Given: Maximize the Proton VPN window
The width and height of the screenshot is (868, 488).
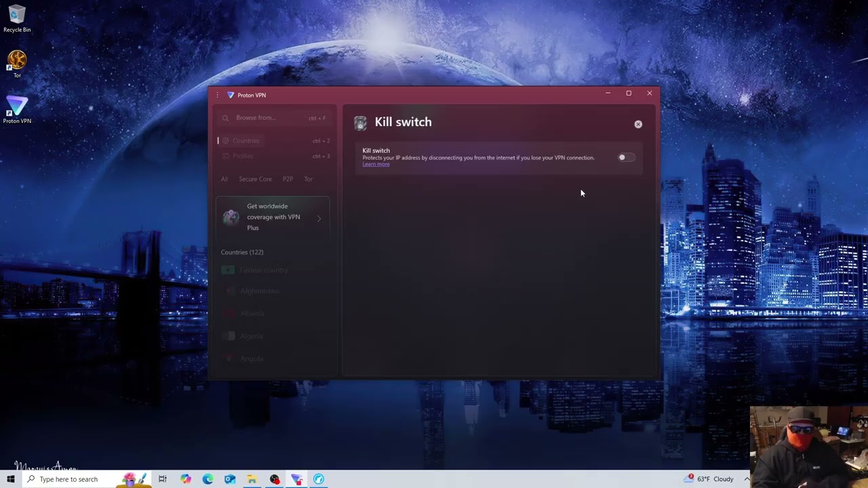Looking at the screenshot, I should pyautogui.click(x=629, y=94).
